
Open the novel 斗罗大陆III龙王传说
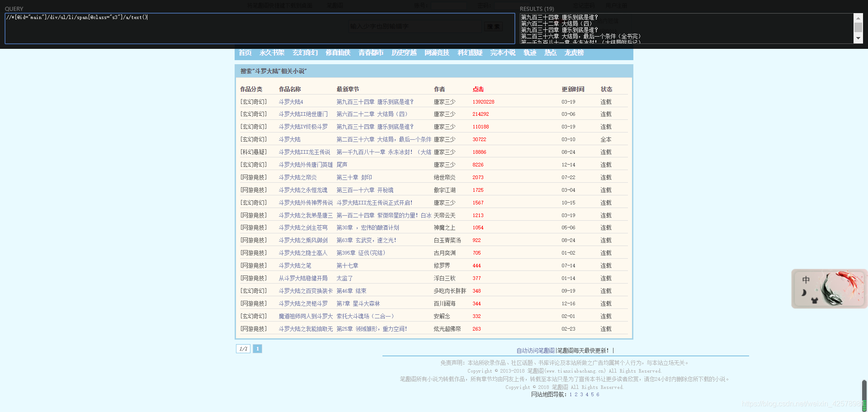[304, 152]
